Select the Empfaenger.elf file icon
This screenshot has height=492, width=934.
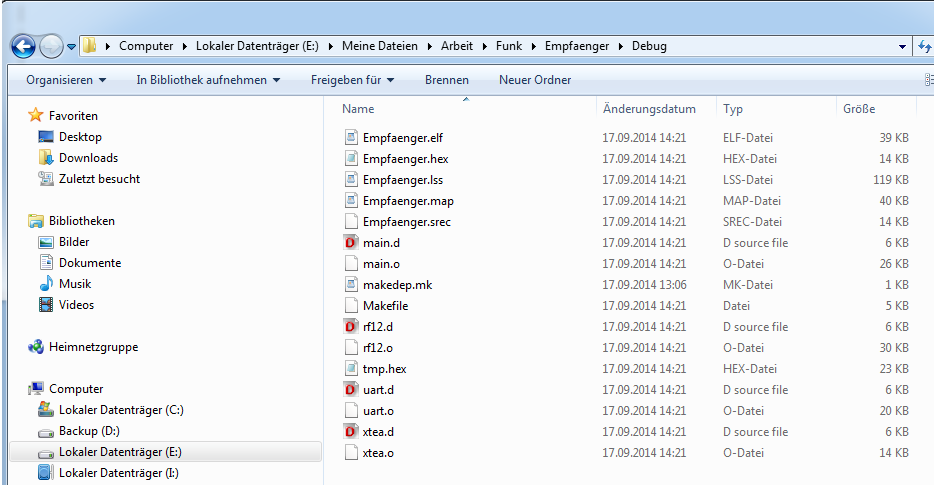click(x=351, y=138)
